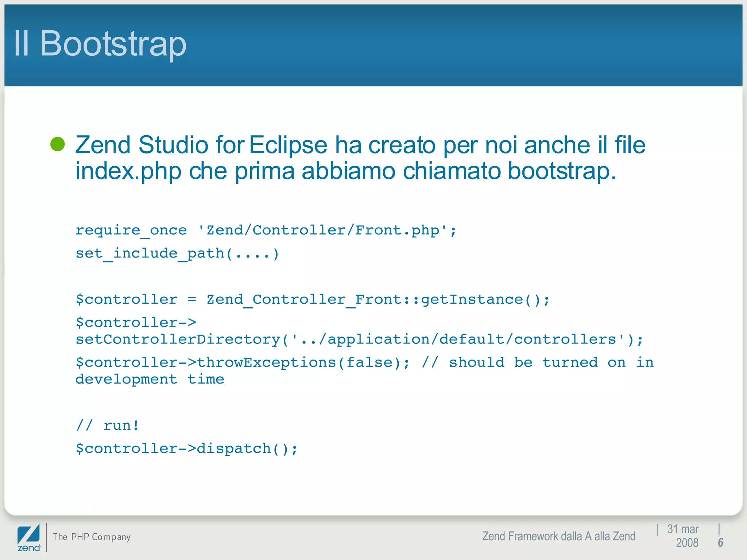This screenshot has height=560, width=747.
Task: Click the text 'development time'
Action: tap(150, 379)
